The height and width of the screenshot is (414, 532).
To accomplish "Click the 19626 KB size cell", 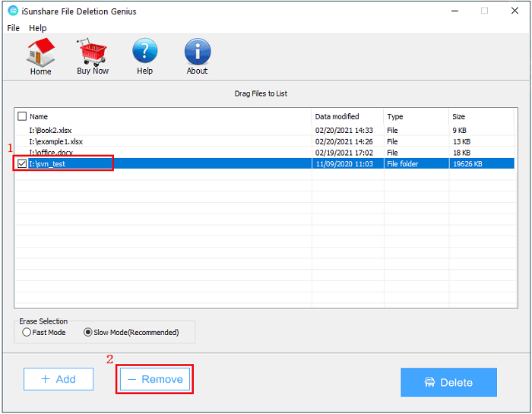I will pos(467,164).
